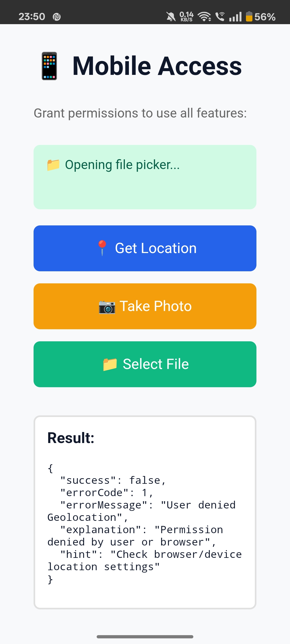
Task: Tap the WiFi icon in status bar
Action: pyautogui.click(x=204, y=17)
